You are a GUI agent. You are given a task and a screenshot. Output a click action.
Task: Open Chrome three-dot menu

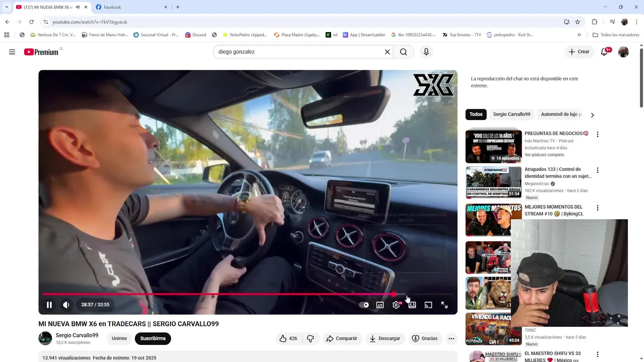click(x=637, y=22)
